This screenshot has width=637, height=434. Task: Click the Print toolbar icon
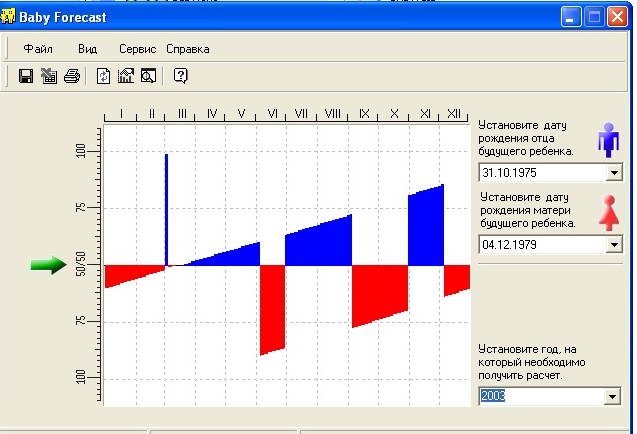[x=71, y=76]
